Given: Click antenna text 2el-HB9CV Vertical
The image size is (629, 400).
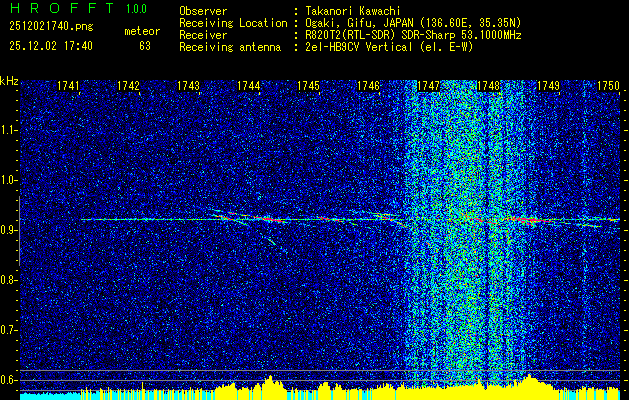Looking at the screenshot, I should [x=359, y=47].
